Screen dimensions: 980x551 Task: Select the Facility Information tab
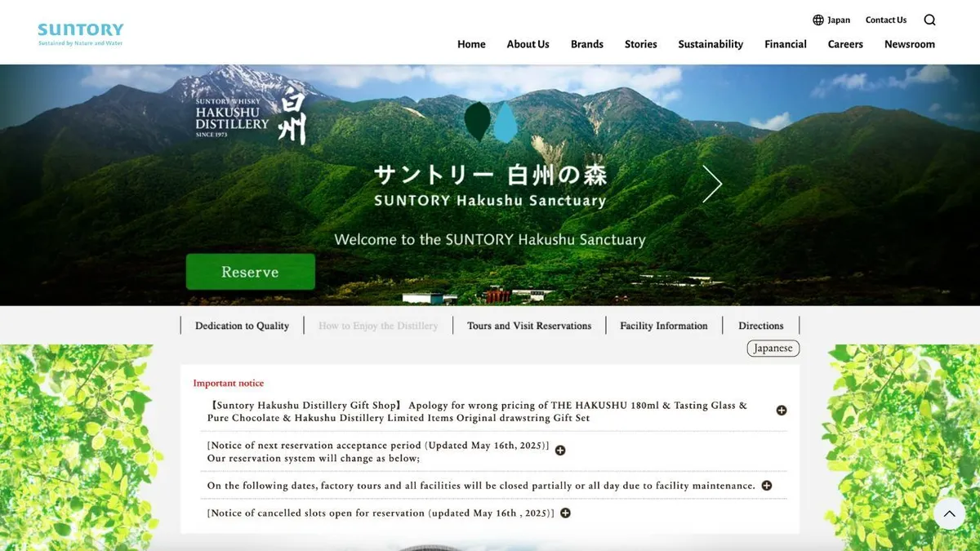[664, 326]
